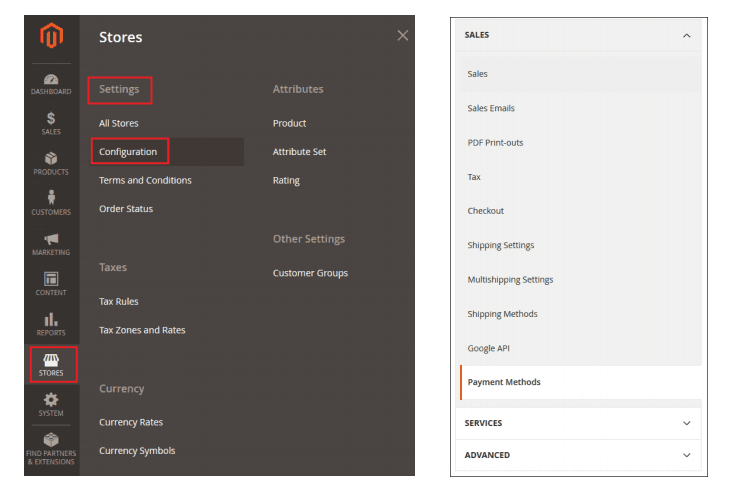Expand the ADVANCED section
Viewport: 750px width, 490px height.
(x=578, y=455)
